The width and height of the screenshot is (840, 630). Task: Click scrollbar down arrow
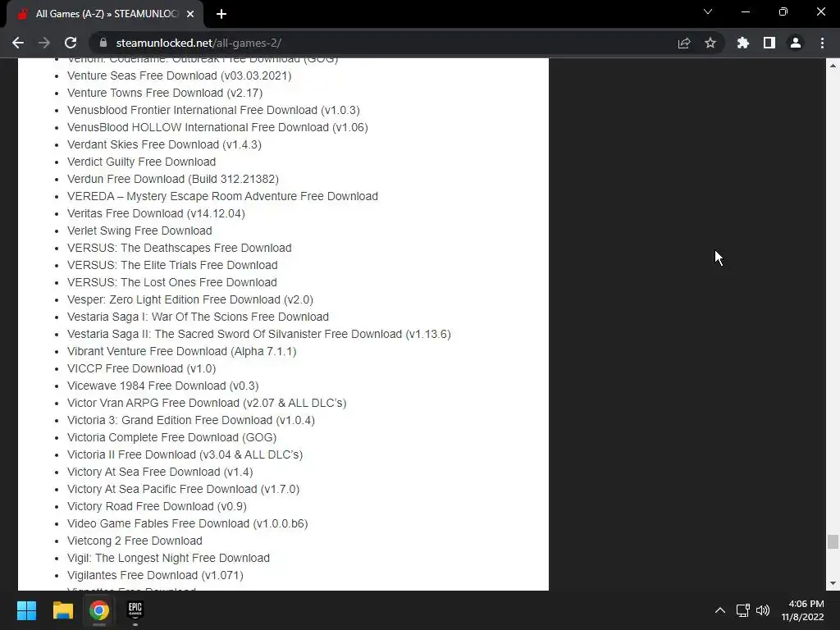click(833, 583)
